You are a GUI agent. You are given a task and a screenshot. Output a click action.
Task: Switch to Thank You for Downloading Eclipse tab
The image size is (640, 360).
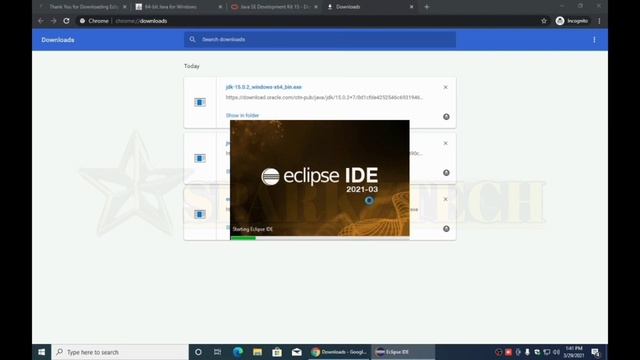click(82, 7)
